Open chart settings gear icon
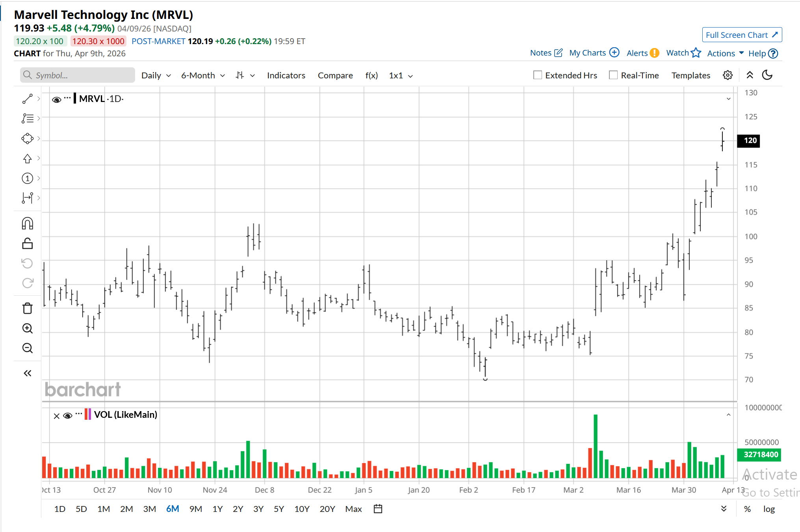 [x=728, y=75]
